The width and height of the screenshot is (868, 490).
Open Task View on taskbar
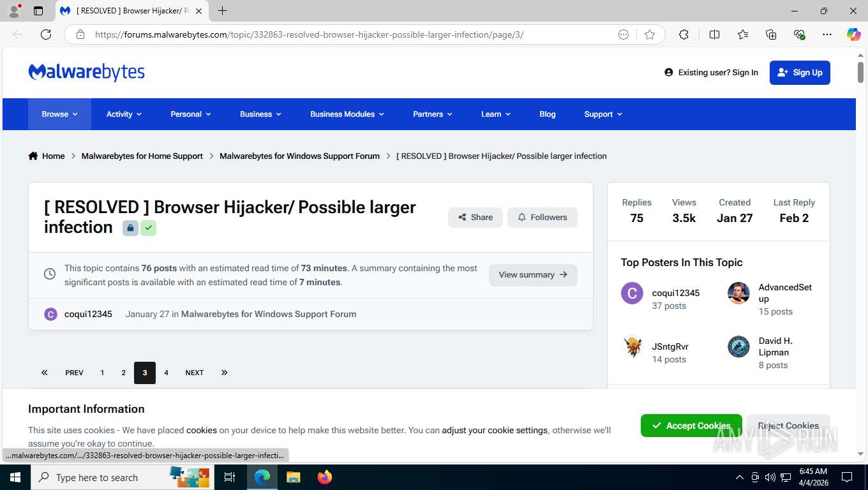230,477
